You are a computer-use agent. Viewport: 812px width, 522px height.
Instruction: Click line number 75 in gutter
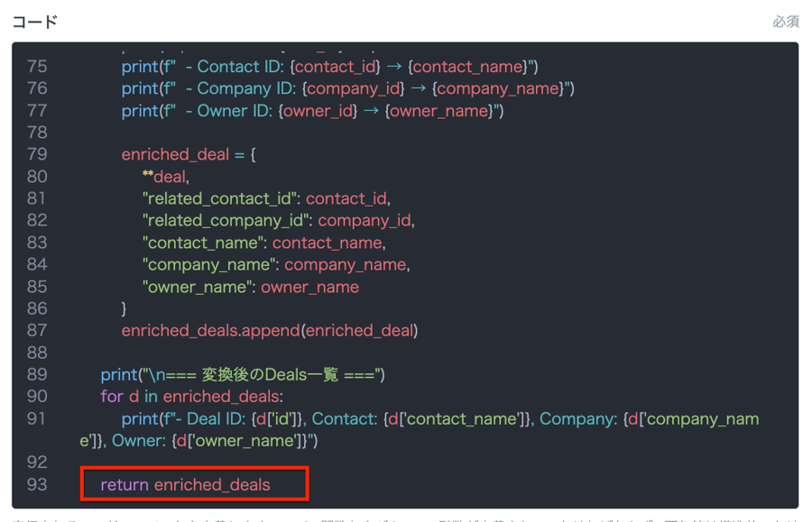tap(37, 67)
